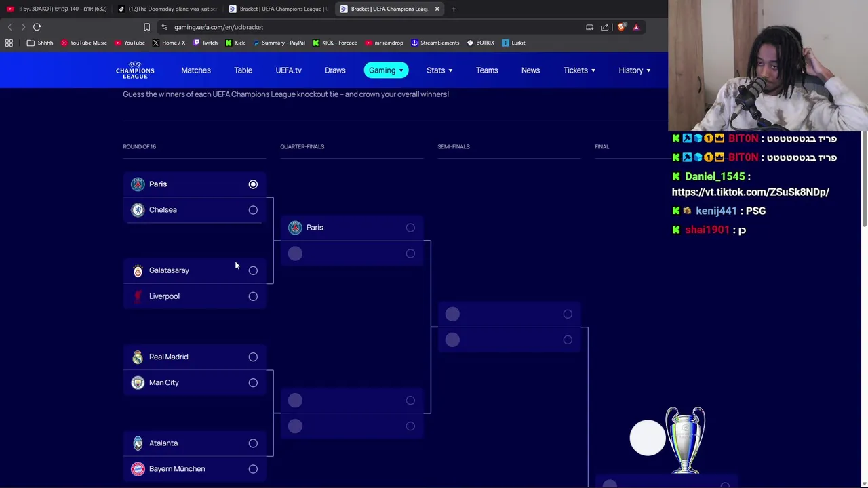
Task: Open the mr raindrop bookmark
Action: [x=384, y=43]
